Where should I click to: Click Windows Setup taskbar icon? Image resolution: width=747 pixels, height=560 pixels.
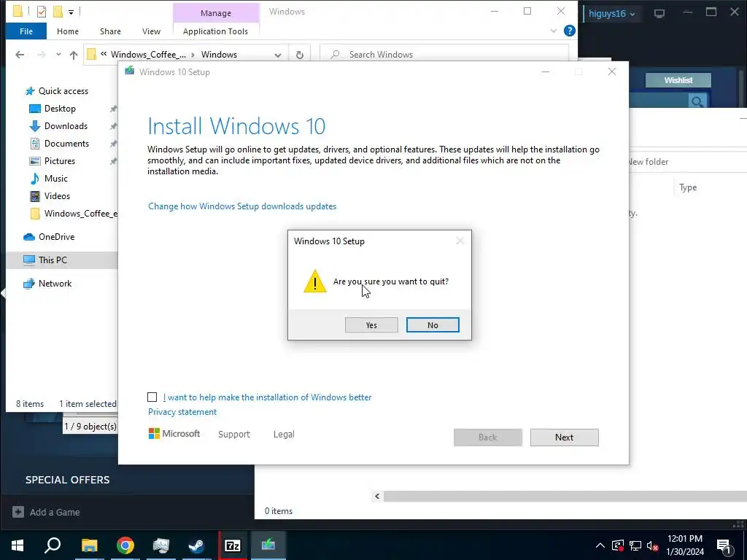pyautogui.click(x=268, y=545)
